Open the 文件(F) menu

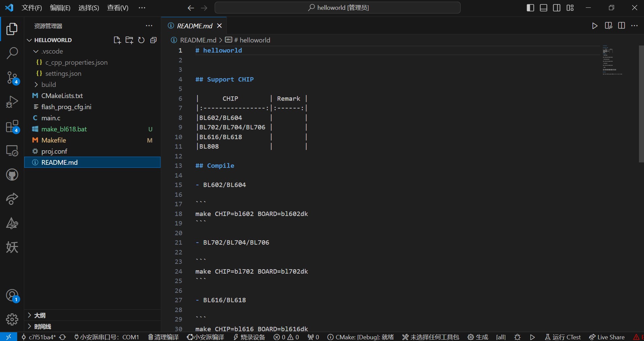point(32,8)
